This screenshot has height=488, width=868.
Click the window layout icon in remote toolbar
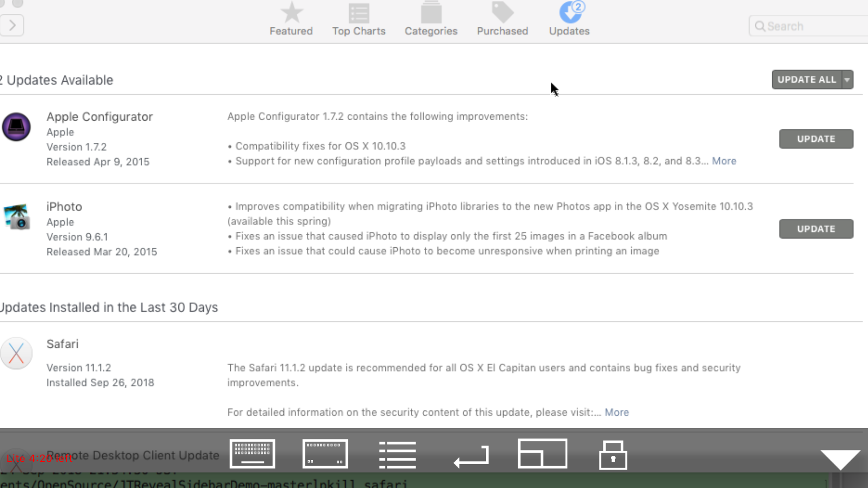tap(542, 453)
